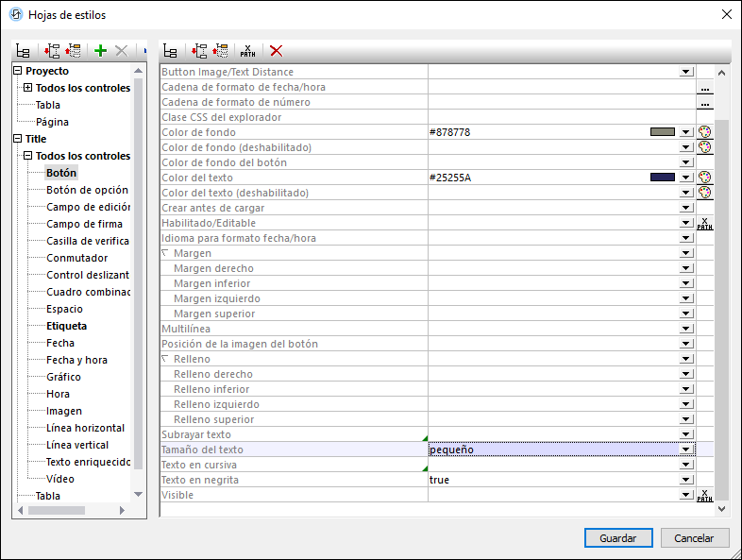Open the Texto en negrita dropdown arrow
Screen dimensions: 742x560
point(686,480)
